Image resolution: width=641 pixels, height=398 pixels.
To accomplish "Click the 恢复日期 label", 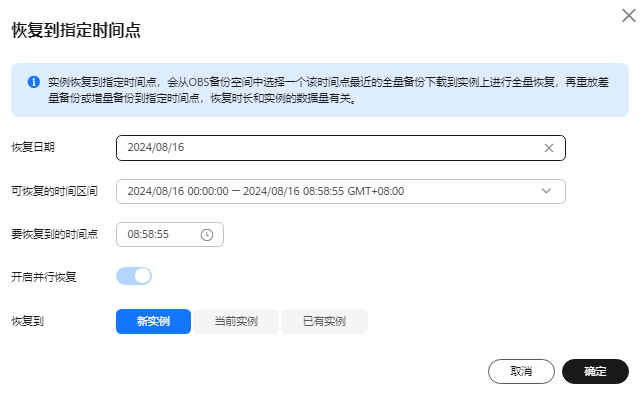I will click(x=33, y=147).
